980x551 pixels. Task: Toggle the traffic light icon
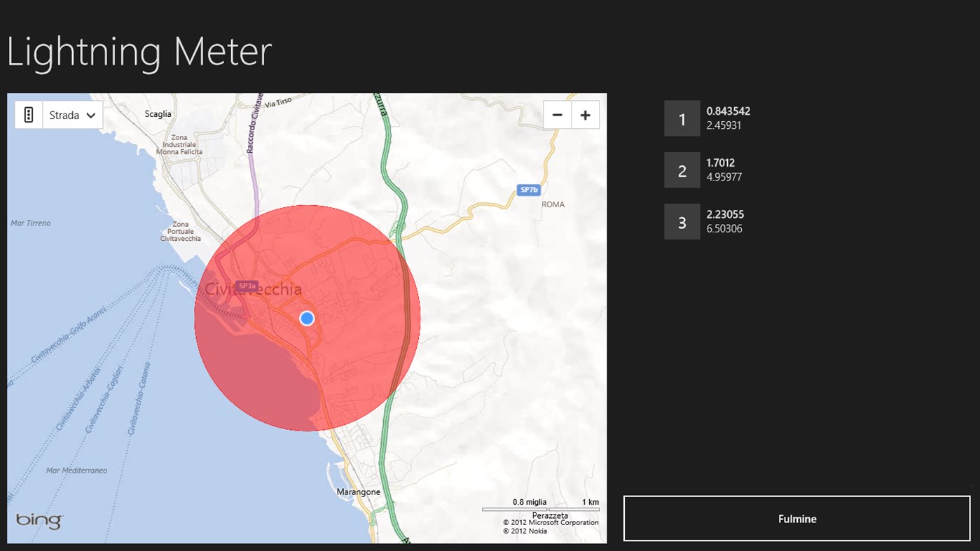pyautogui.click(x=28, y=114)
